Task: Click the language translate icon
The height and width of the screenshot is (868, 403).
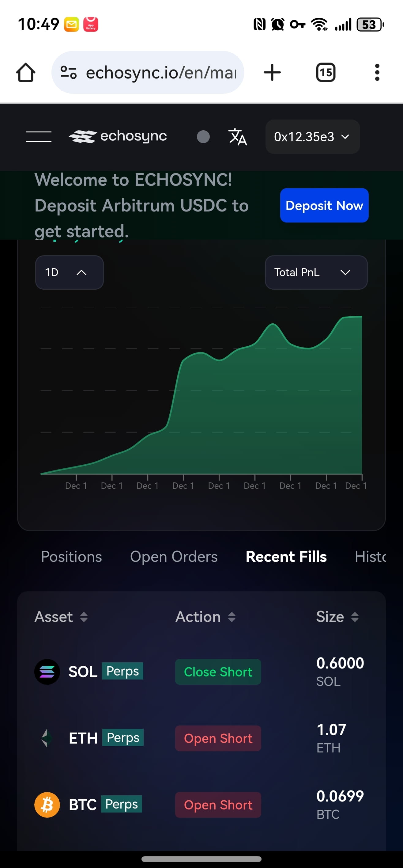Action: (237, 136)
